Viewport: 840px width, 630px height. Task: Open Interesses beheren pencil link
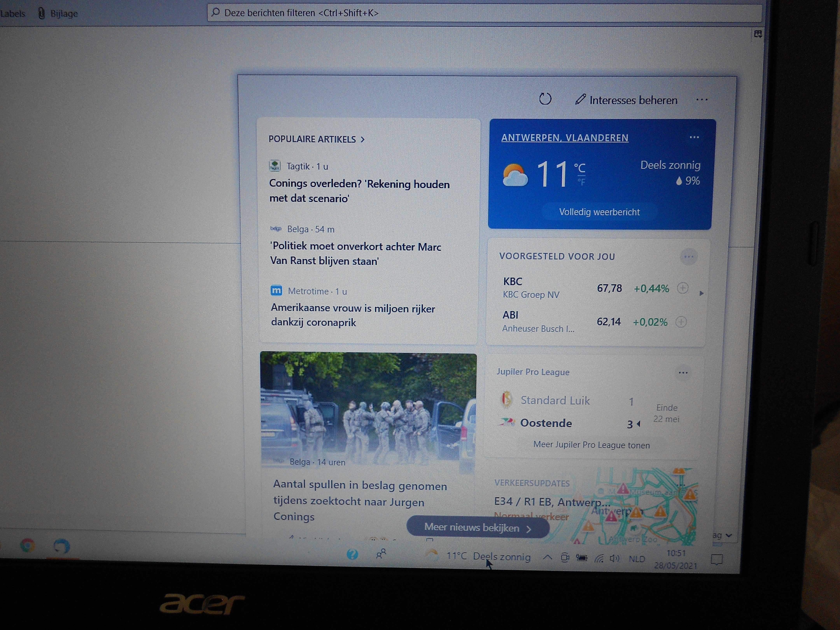click(x=626, y=100)
